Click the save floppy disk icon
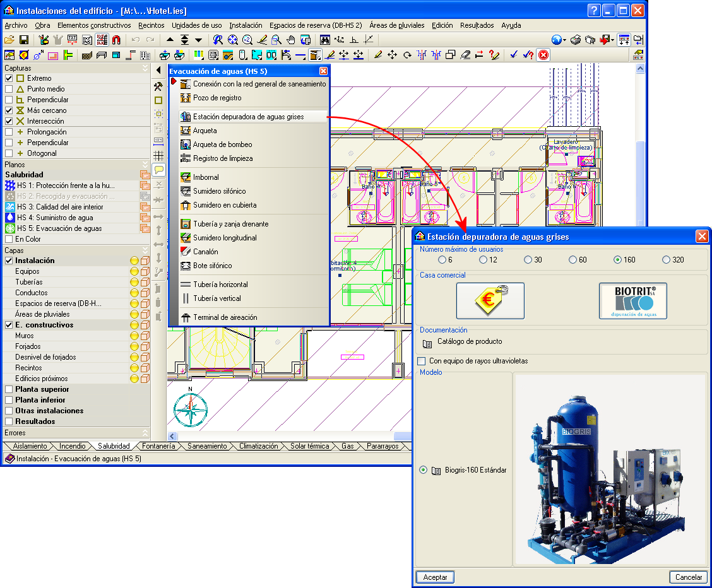 point(24,40)
